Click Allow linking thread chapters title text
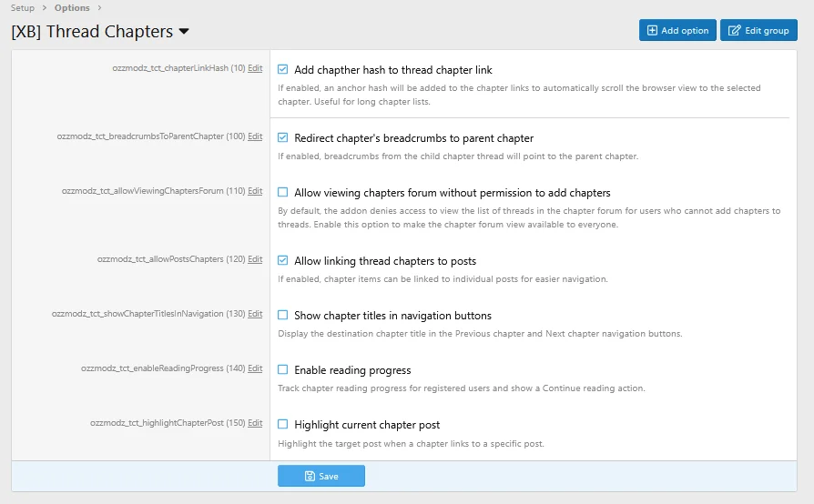 coord(385,261)
